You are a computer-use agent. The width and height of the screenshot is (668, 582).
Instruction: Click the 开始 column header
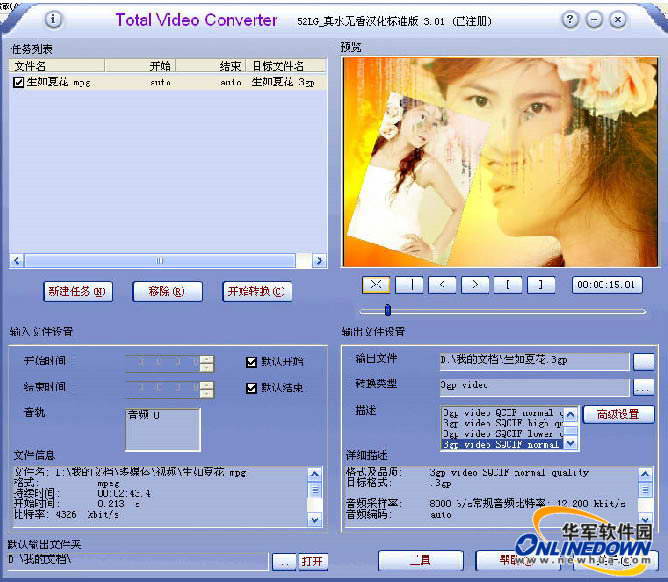tap(141, 66)
